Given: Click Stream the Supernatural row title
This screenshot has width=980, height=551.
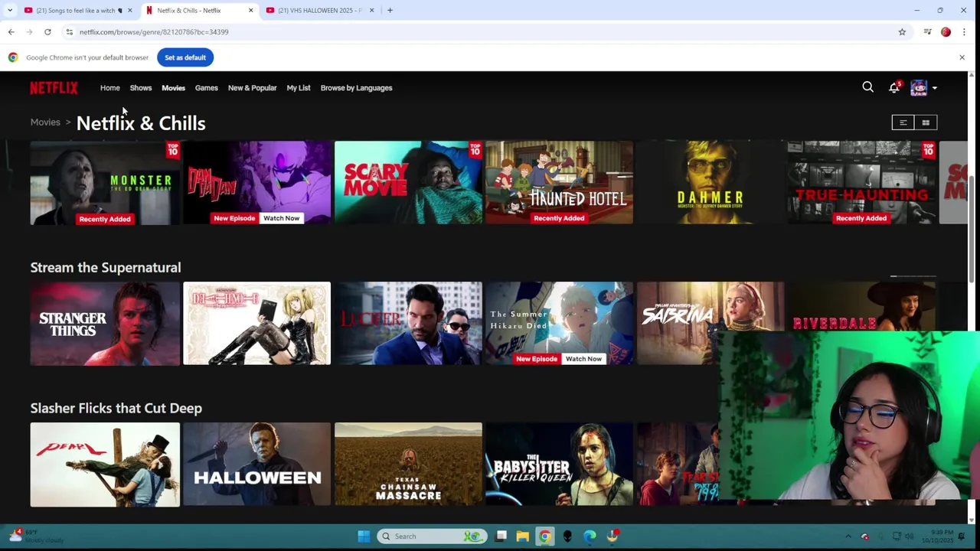Looking at the screenshot, I should (x=106, y=267).
